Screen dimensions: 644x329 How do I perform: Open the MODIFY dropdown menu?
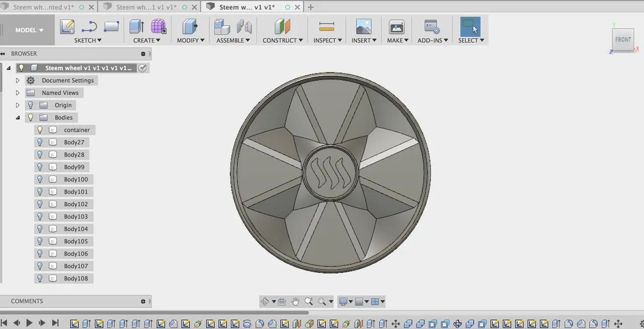click(191, 40)
